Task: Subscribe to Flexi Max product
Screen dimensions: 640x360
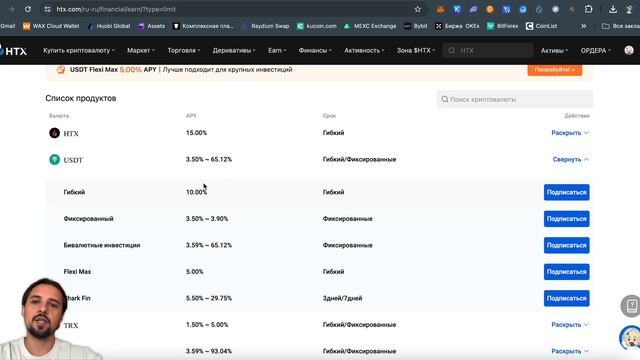Action: point(567,272)
